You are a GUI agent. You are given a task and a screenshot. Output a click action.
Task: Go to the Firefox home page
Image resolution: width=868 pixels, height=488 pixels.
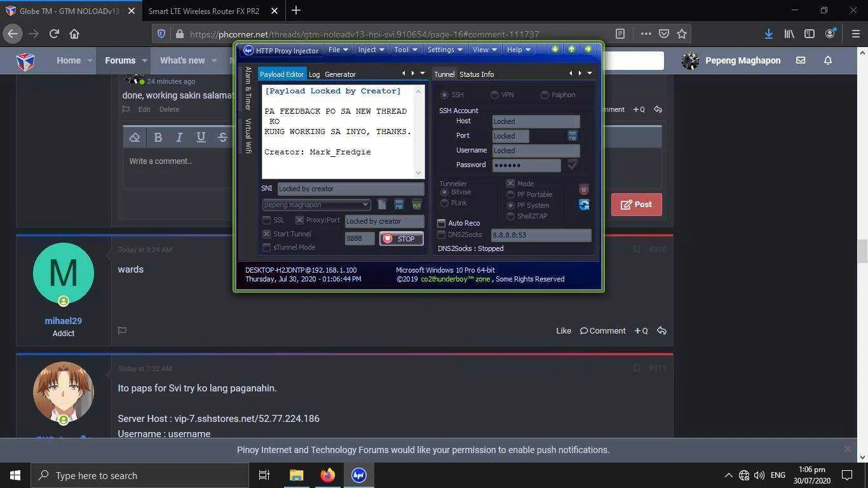pos(74,34)
